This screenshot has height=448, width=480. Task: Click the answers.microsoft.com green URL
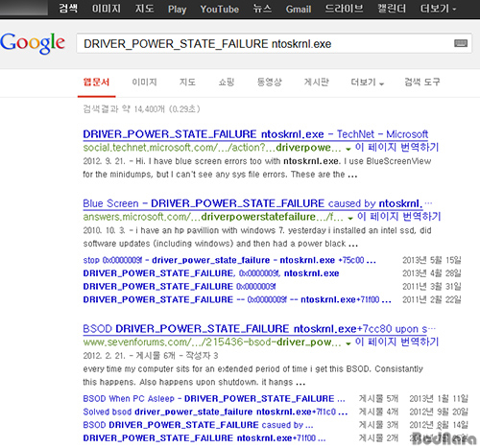213,217
